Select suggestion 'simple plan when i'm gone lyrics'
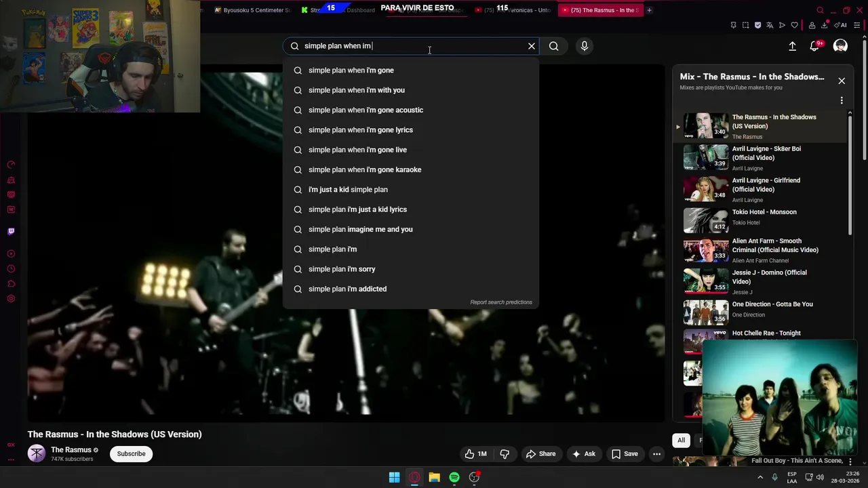 [411, 130]
